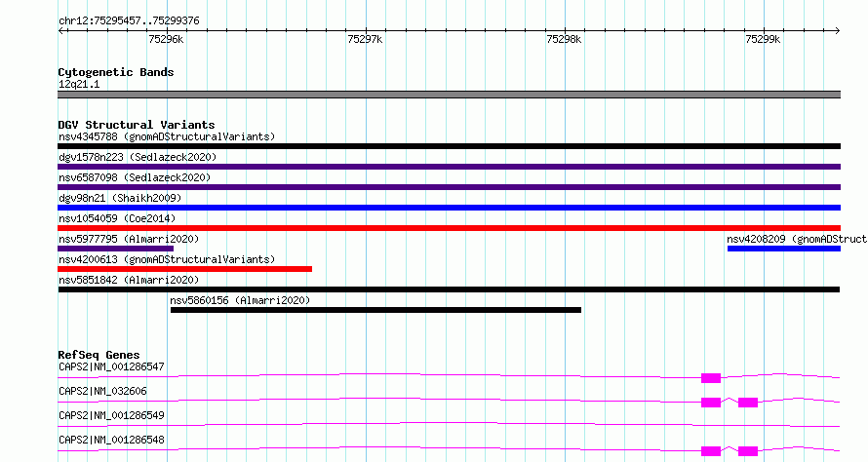Click the 75298k ruler tick label
This screenshot has height=462, width=868.
click(x=564, y=39)
